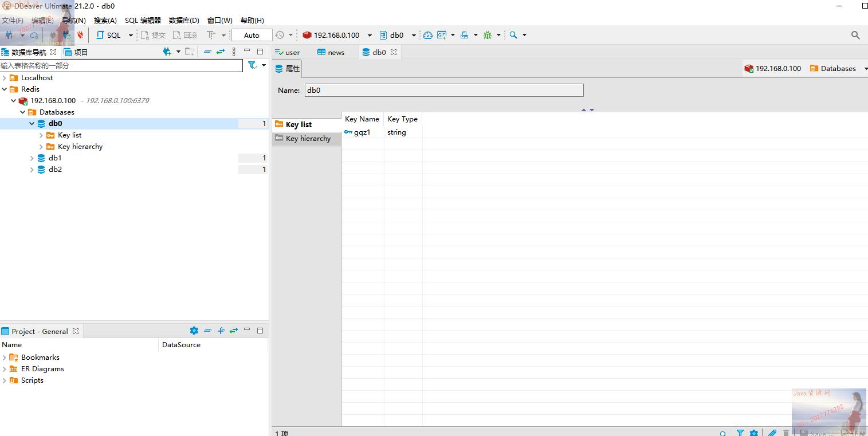This screenshot has height=436, width=868.
Task: Switch to the user editor tab
Action: pos(288,52)
